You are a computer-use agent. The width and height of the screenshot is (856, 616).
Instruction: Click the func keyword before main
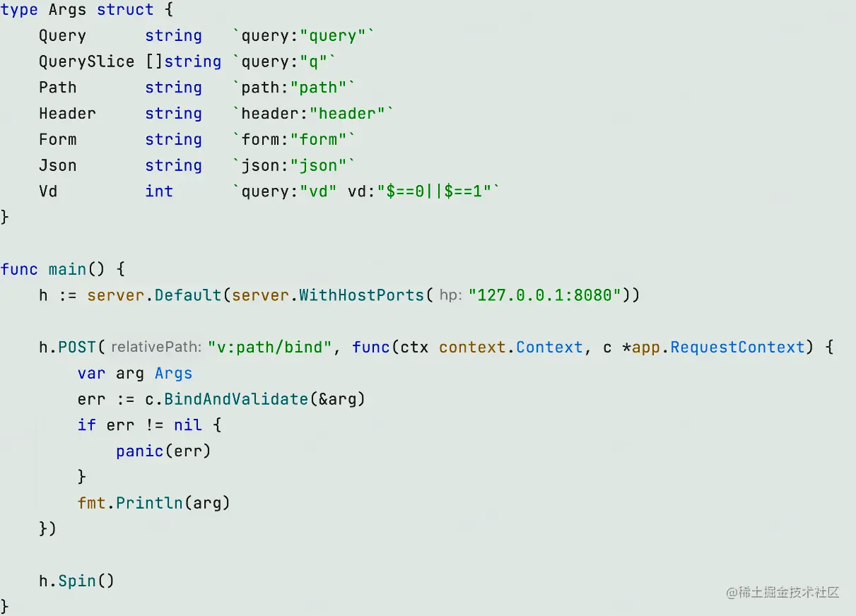pos(19,269)
